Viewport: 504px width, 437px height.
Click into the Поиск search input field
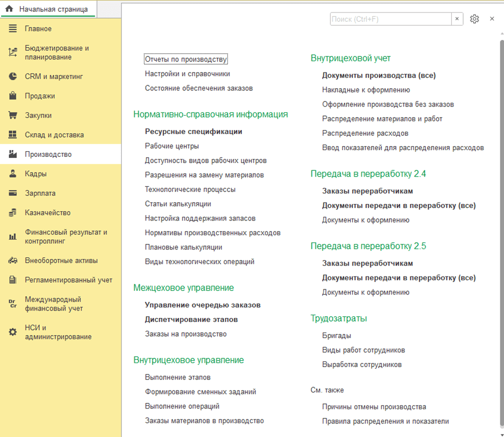pos(390,19)
